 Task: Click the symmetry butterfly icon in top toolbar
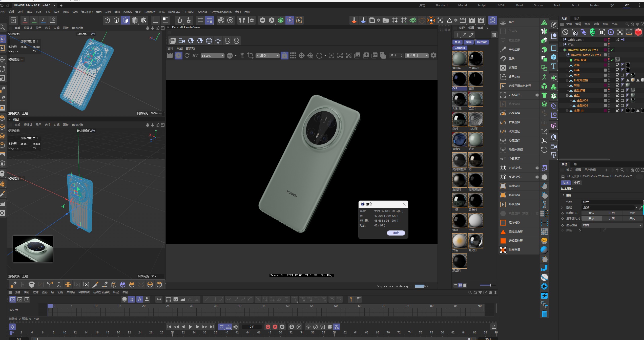242,20
